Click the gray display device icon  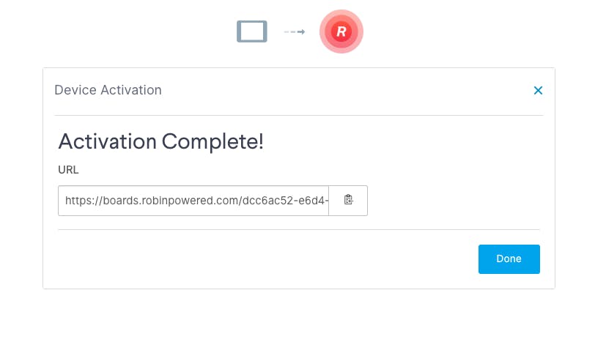tap(252, 31)
